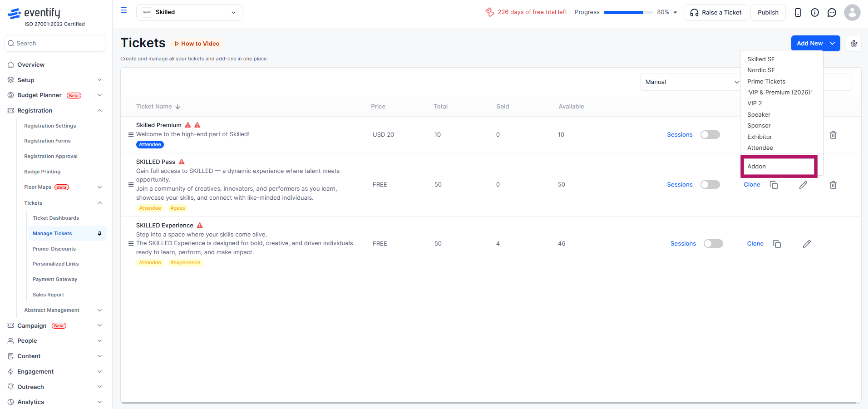The image size is (868, 409).
Task: Click copy icon for SKILLED Experience
Action: 777,244
